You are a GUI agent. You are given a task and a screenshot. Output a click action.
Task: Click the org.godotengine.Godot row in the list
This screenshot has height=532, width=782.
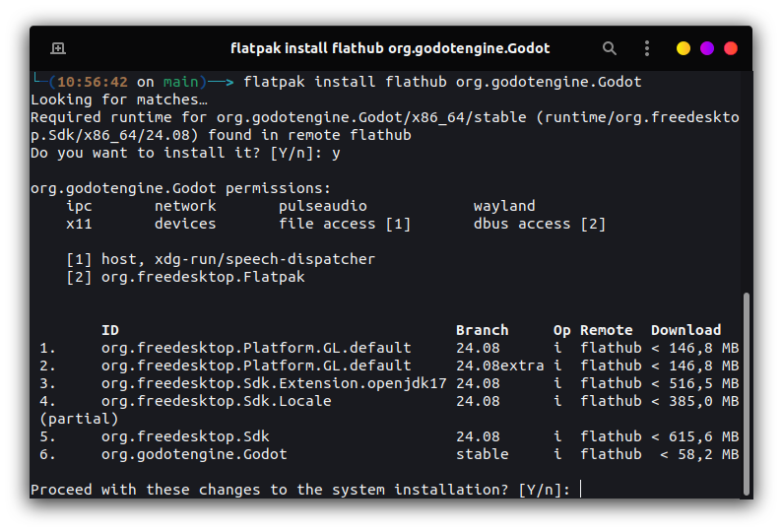[x=389, y=454]
